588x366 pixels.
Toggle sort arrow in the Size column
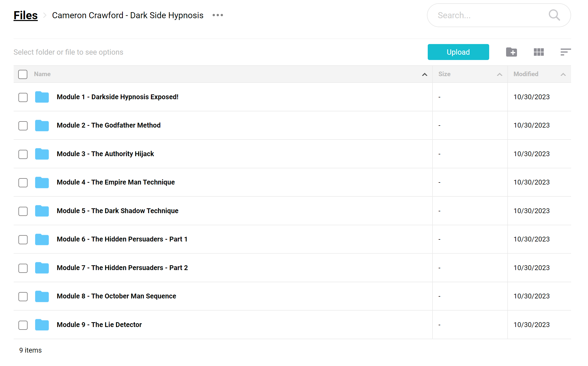click(500, 74)
